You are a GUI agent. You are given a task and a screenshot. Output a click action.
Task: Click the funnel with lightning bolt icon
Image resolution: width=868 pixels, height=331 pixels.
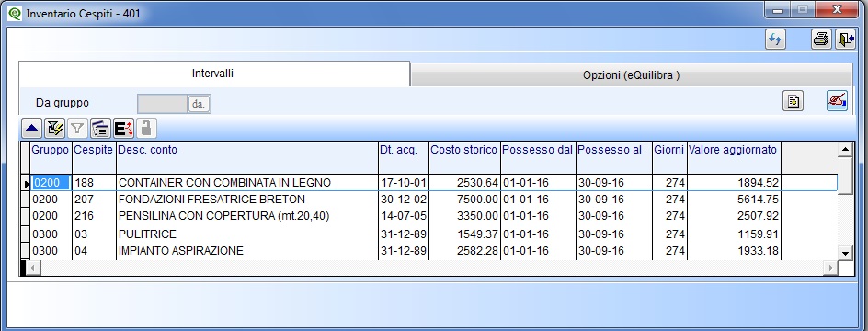pos(55,129)
